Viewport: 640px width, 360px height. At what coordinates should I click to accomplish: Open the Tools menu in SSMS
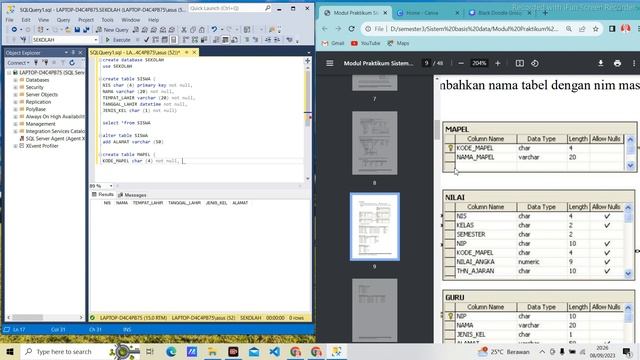tap(107, 20)
